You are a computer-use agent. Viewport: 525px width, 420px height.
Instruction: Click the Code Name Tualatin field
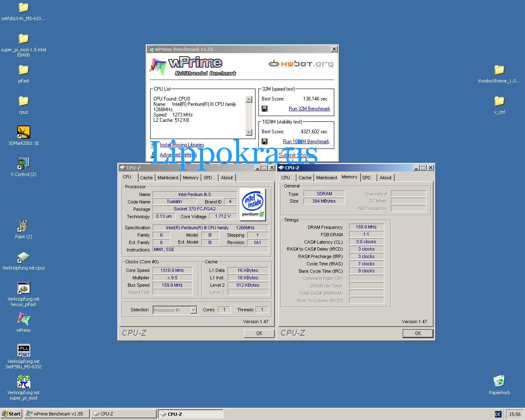coord(174,201)
